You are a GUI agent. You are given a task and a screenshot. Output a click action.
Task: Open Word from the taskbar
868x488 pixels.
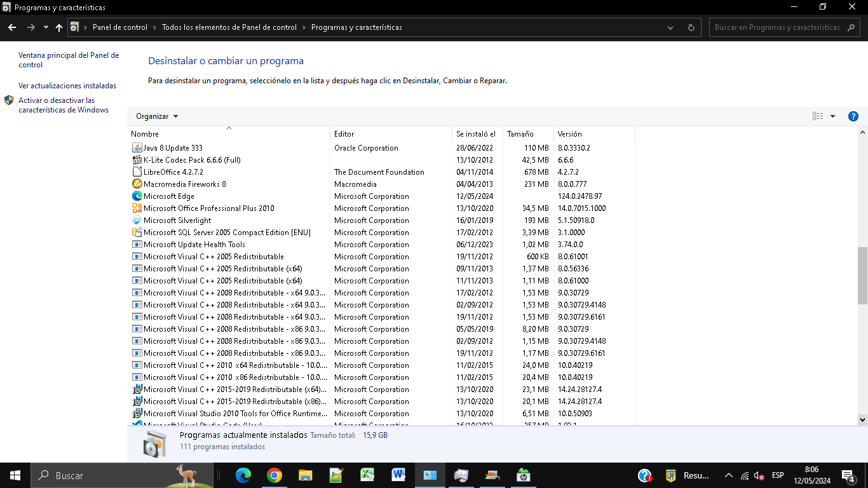coord(399,475)
